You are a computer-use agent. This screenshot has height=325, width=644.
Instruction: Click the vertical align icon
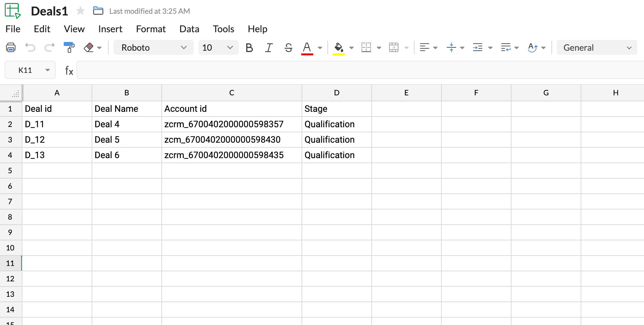451,48
